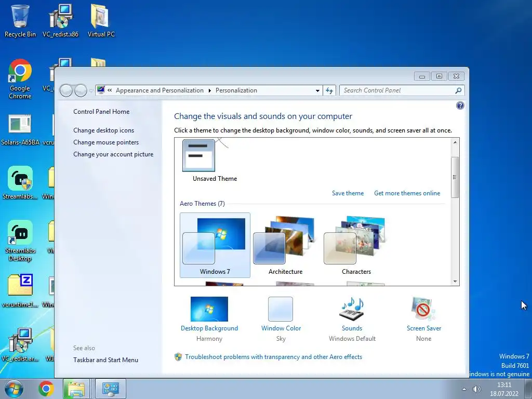The image size is (532, 399).
Task: Select the Architecture theme
Action: coord(285,245)
